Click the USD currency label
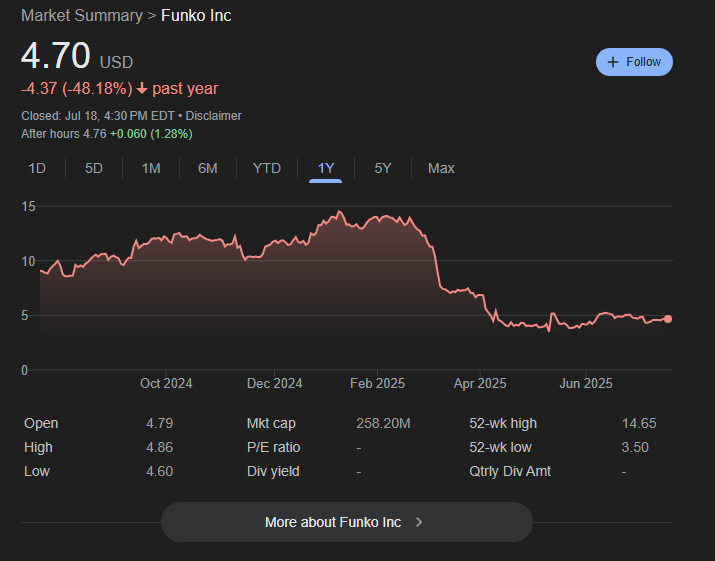 click(116, 62)
